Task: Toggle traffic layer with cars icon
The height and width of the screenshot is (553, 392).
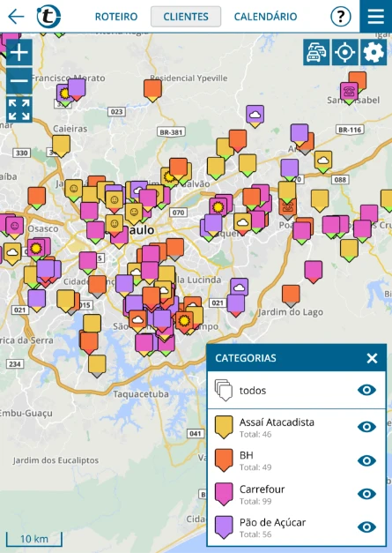Action: [x=316, y=52]
